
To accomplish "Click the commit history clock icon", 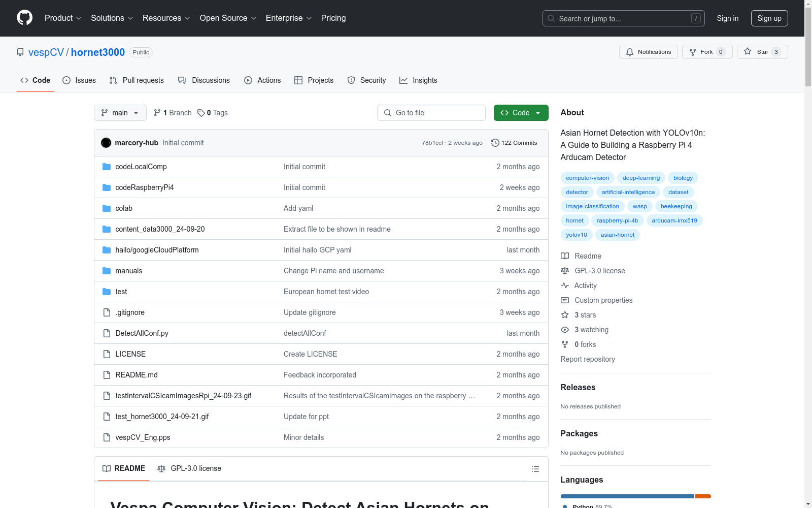I will (495, 143).
